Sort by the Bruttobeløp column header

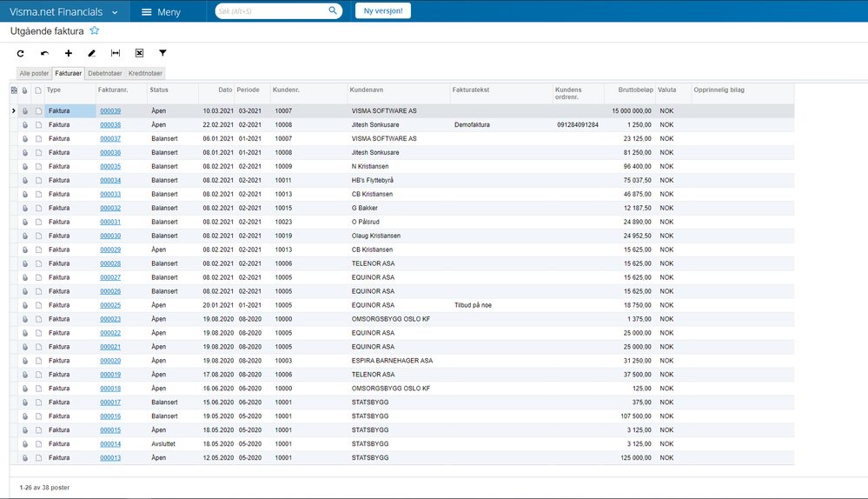click(635, 90)
